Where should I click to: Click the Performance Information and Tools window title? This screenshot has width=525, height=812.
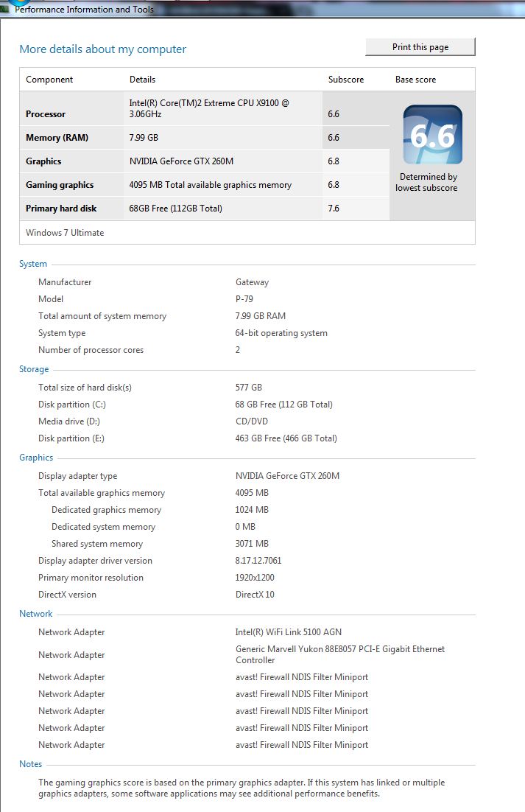coord(85,10)
